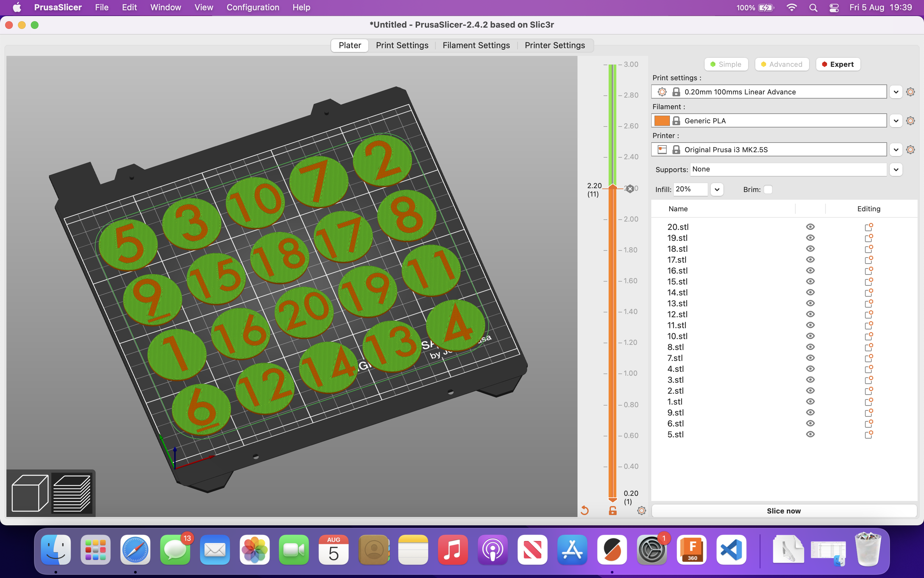The height and width of the screenshot is (578, 924).
Task: Hide the 7.stl object
Action: pos(810,358)
